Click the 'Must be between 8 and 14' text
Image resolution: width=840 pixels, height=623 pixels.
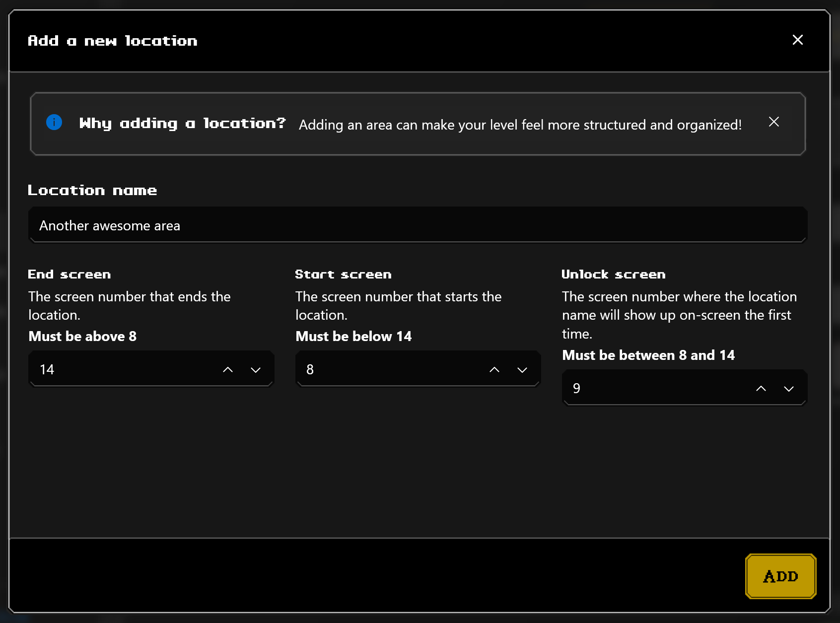point(648,355)
